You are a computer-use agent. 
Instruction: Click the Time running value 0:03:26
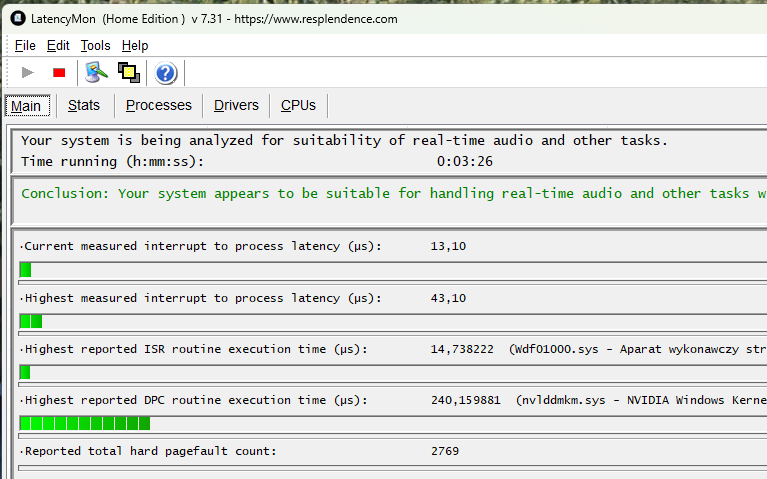pyautogui.click(x=464, y=161)
